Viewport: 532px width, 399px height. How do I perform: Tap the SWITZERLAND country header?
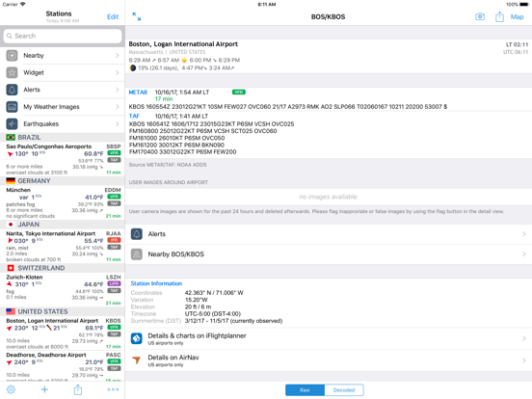tap(63, 268)
